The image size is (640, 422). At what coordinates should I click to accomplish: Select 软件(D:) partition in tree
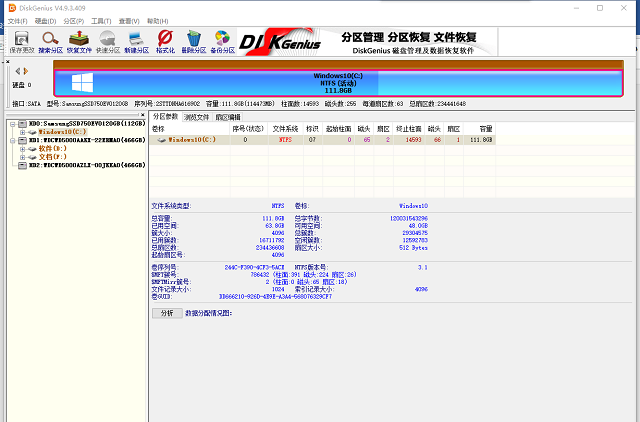[52, 149]
